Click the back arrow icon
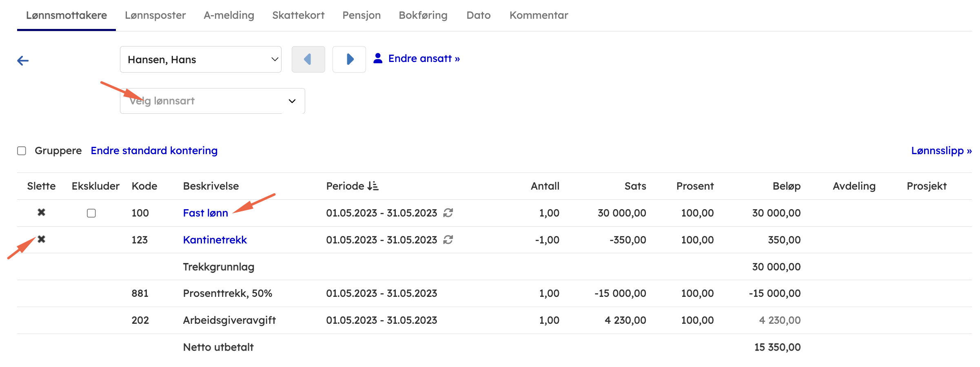The height and width of the screenshot is (367, 980). click(x=23, y=61)
